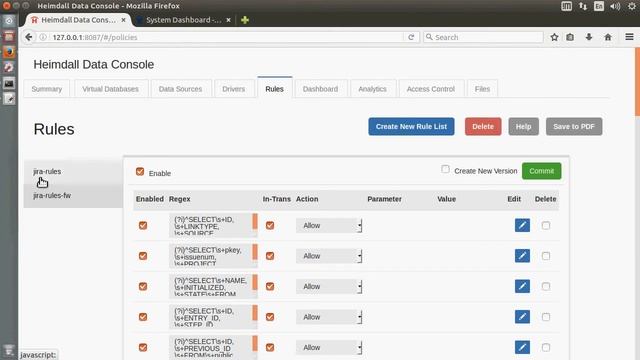Mark SELECT pkey issuenum rule for deletion
The height and width of the screenshot is (360, 640).
[546, 256]
